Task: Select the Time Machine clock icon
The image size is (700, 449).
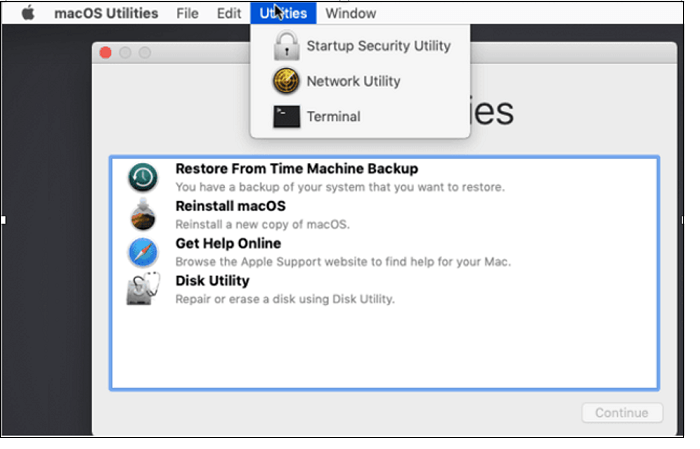Action: click(x=143, y=177)
